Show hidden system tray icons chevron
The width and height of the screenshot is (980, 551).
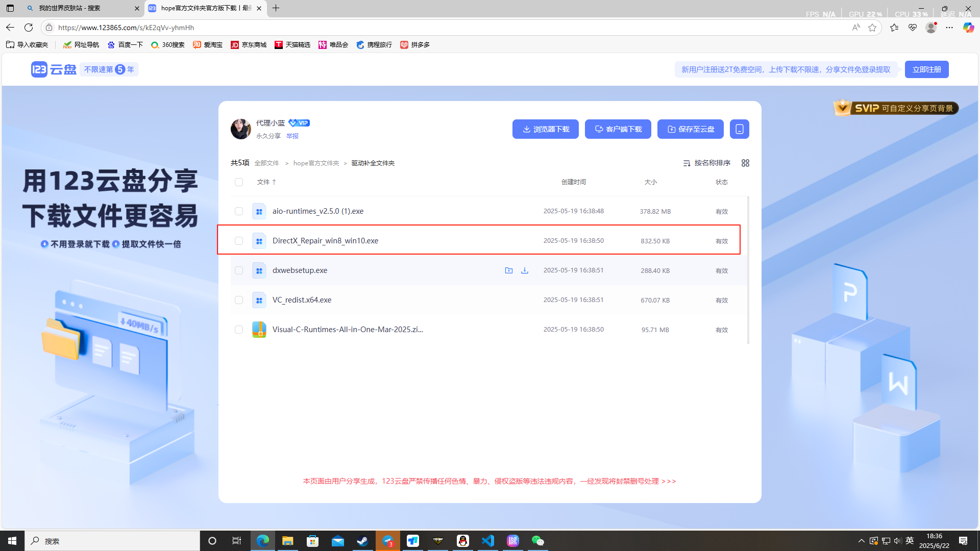[x=862, y=541]
